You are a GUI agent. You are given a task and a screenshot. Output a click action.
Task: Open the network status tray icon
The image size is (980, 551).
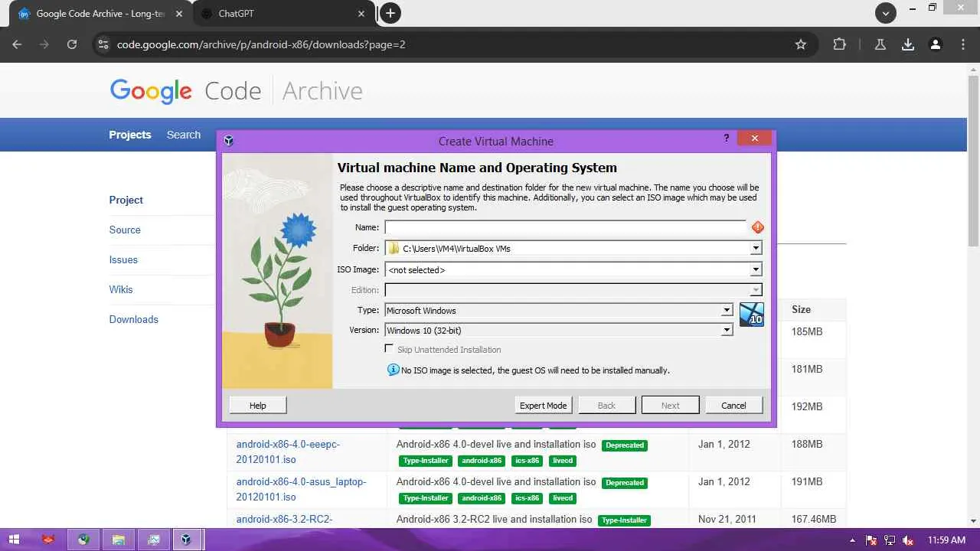(x=890, y=540)
